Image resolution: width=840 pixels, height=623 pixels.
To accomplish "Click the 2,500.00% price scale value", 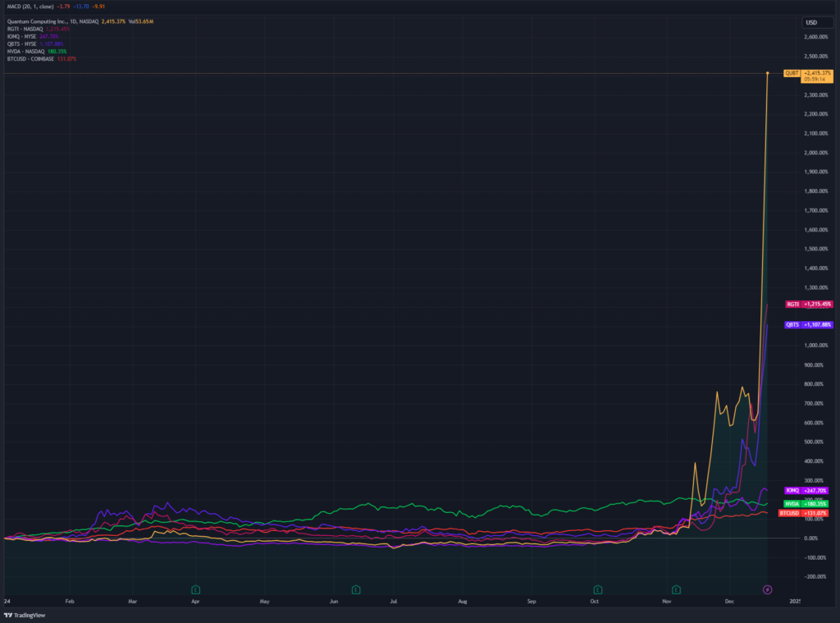I will [816, 57].
